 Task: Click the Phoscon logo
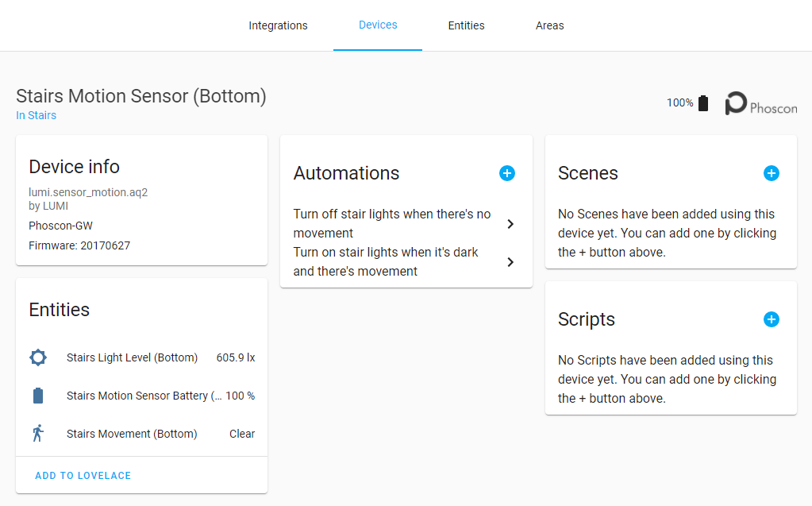click(760, 104)
